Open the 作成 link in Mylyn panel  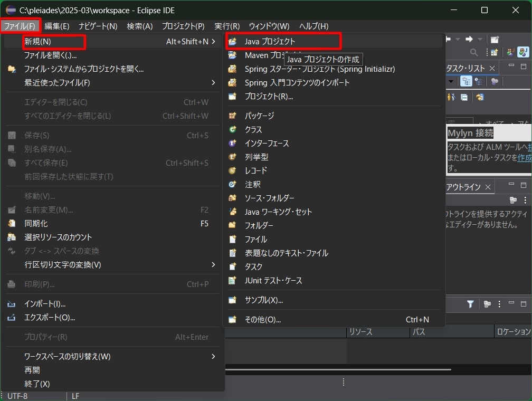point(525,157)
